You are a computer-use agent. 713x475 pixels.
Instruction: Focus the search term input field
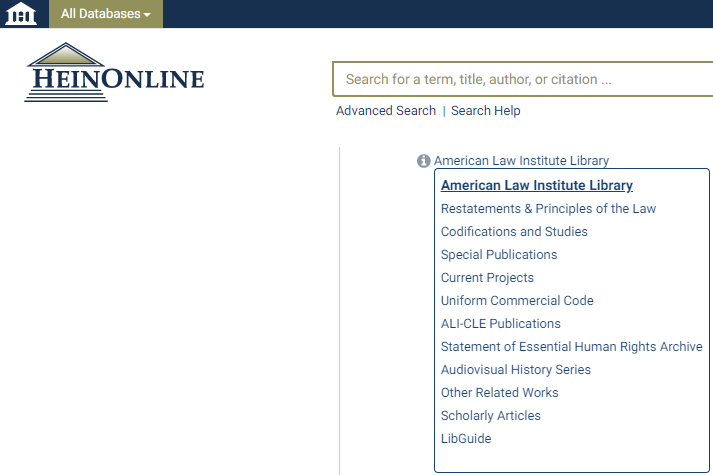click(x=523, y=79)
